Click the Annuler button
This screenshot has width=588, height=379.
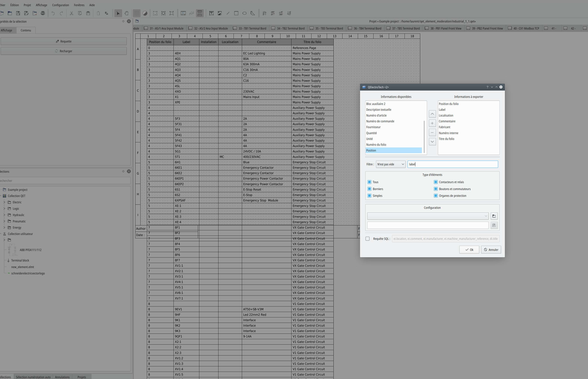[x=491, y=250]
